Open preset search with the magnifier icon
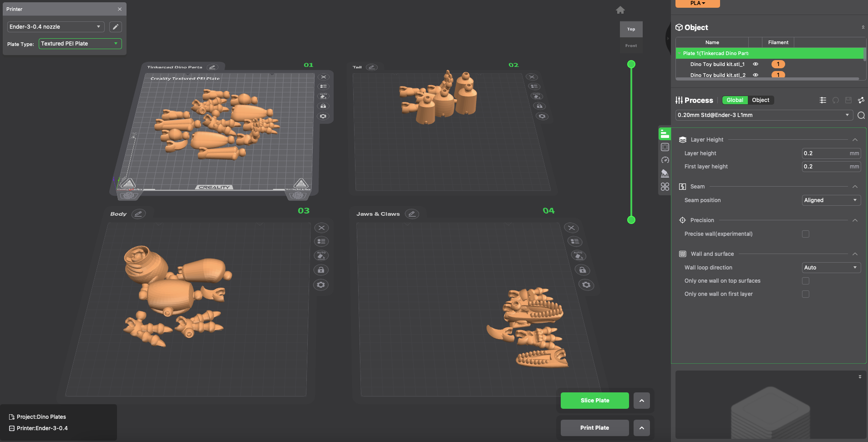Image resolution: width=868 pixels, height=442 pixels. (861, 115)
